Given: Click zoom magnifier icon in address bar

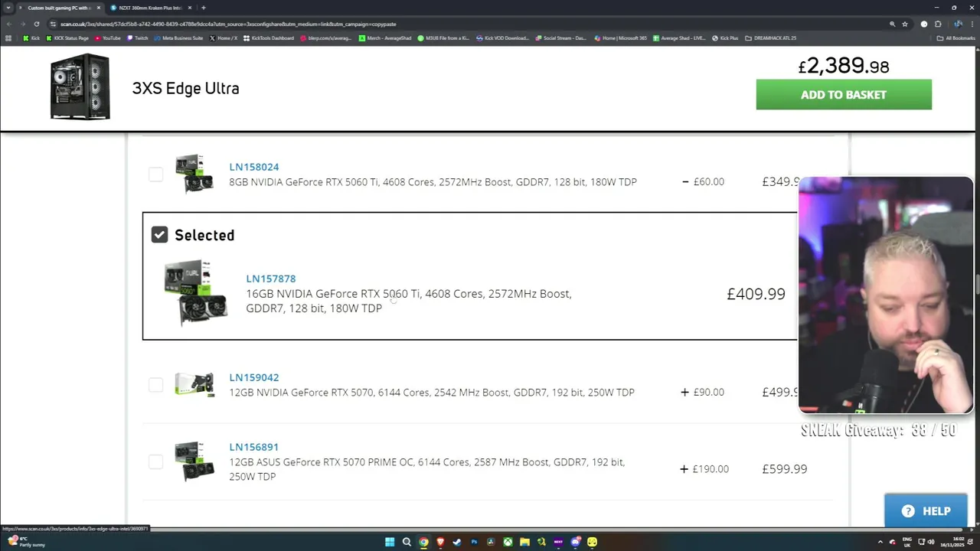Looking at the screenshot, I should [x=892, y=24].
